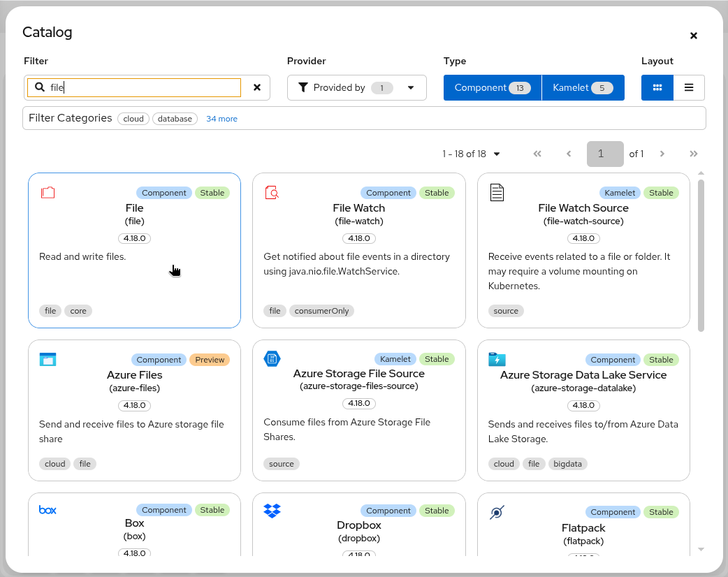
Task: Click the File Watch Source document icon
Action: click(497, 193)
